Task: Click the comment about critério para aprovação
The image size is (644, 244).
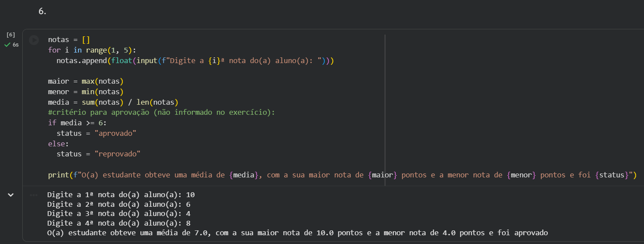Action: coord(162,113)
